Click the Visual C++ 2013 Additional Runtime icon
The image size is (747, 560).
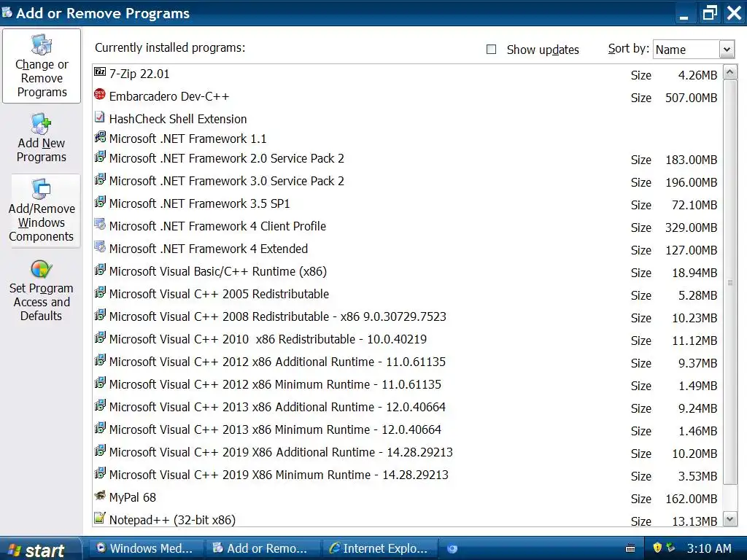coord(100,405)
